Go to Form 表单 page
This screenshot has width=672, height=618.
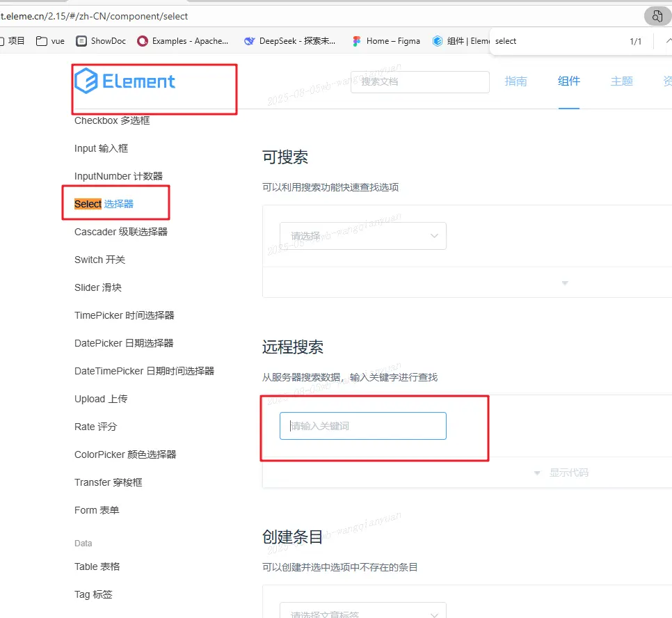[x=97, y=510]
